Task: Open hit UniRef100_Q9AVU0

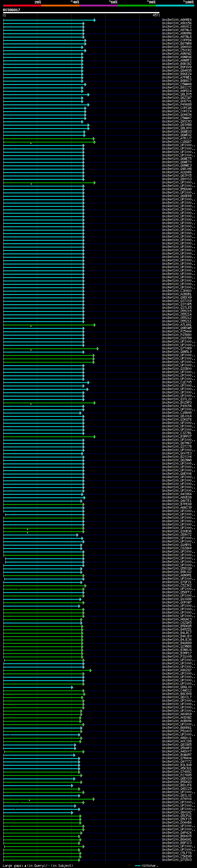Action: pos(176,47)
